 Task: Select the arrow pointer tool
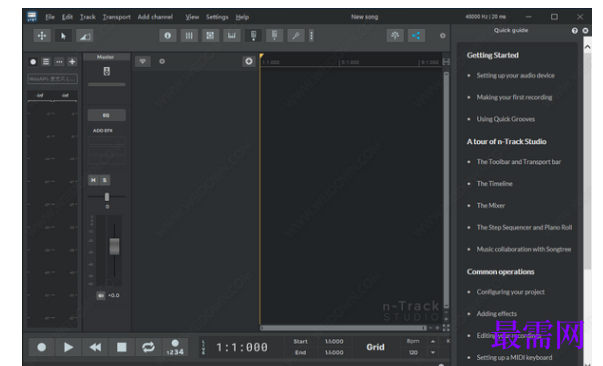pyautogui.click(x=63, y=36)
